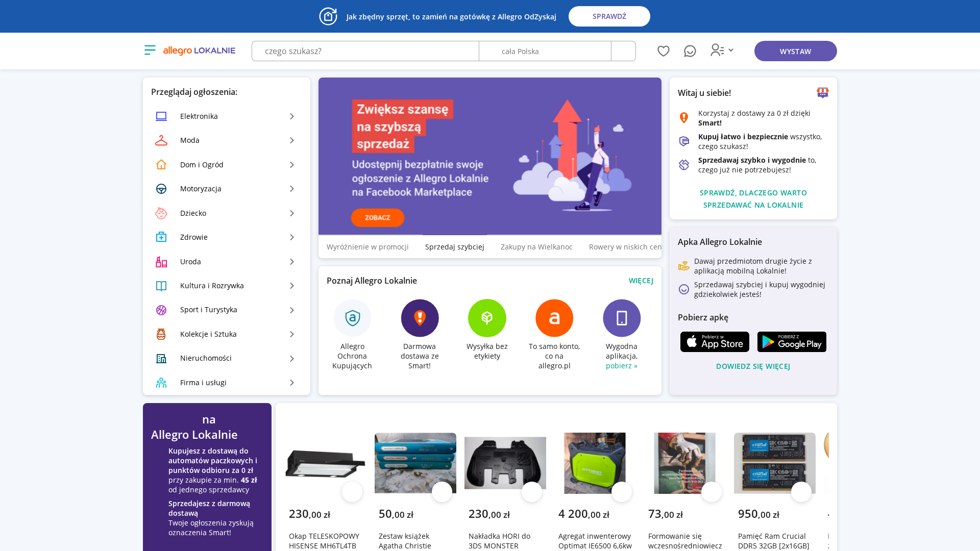Click the Allegro Ochrona Kupujących shield icon
The width and height of the screenshot is (980, 551).
point(352,318)
